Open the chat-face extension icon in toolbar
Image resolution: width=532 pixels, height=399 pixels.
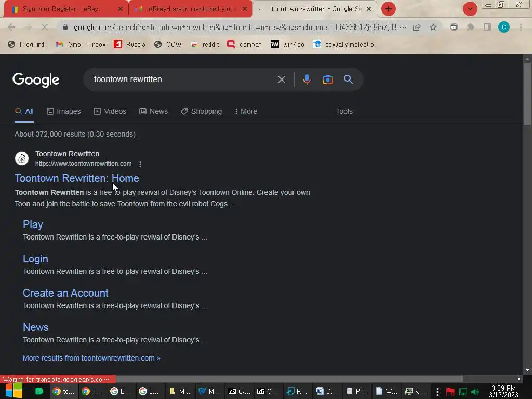pyautogui.click(x=454, y=27)
